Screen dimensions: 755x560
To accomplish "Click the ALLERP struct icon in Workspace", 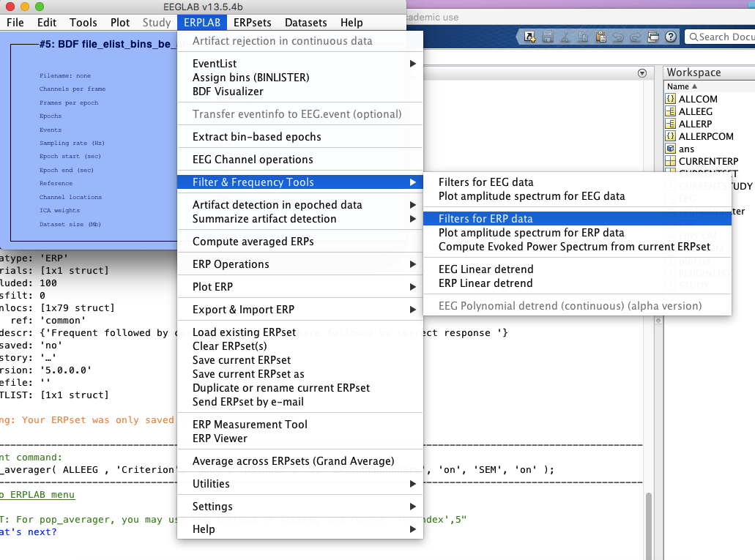I will 670,124.
